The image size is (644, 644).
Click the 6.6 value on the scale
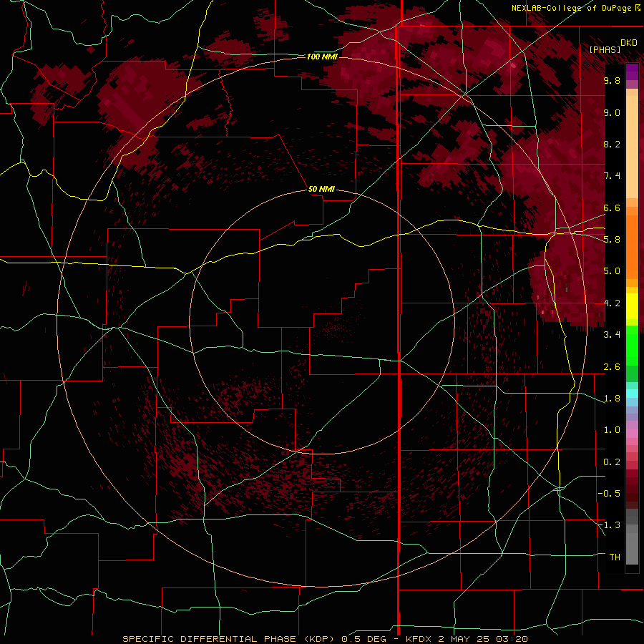612,208
